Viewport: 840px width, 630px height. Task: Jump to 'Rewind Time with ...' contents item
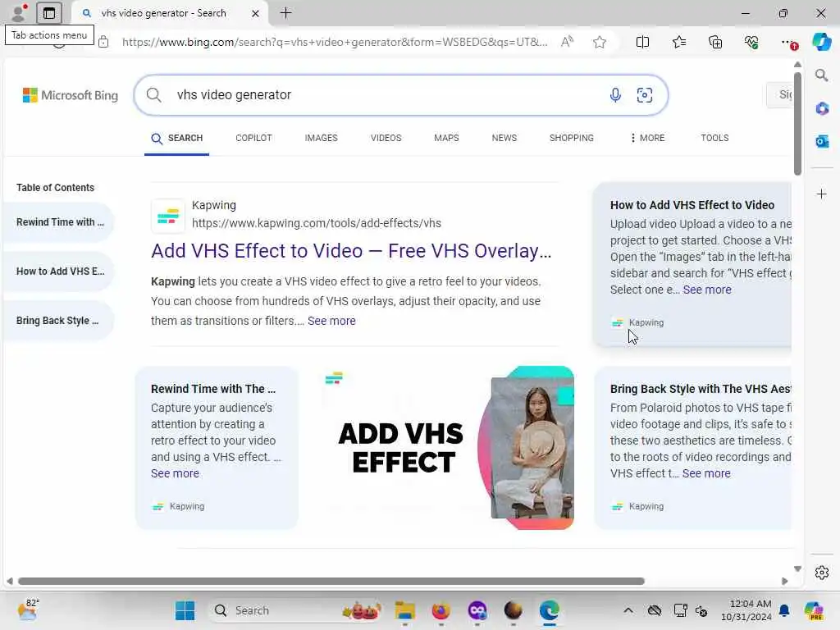coord(60,221)
